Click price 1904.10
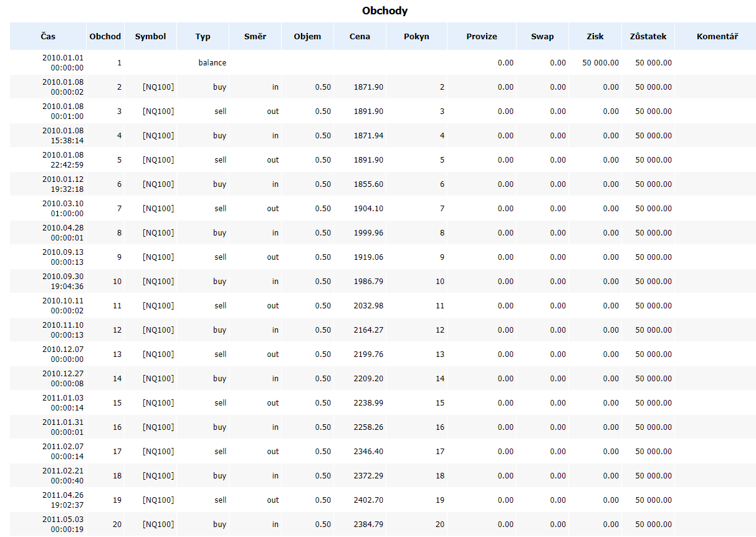 pos(368,209)
